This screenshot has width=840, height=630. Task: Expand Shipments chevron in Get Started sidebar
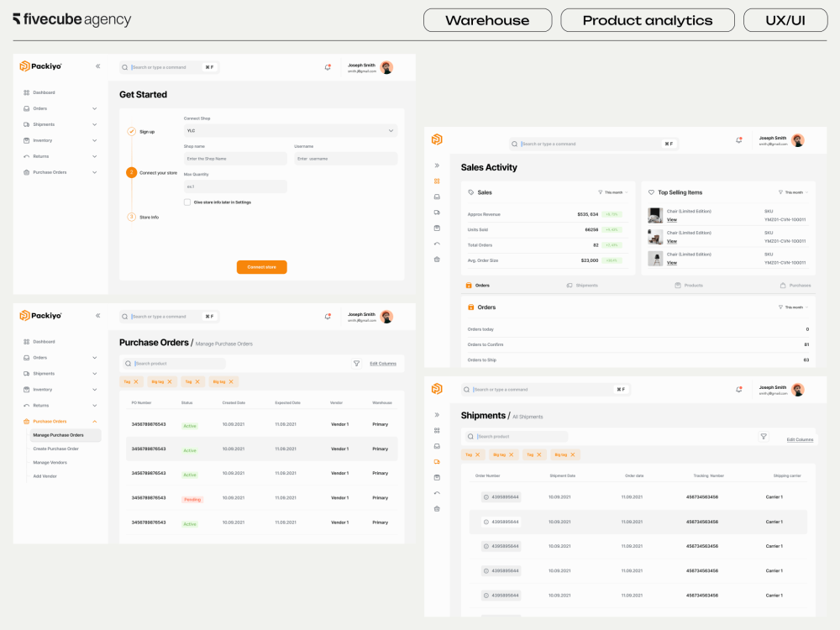(x=94, y=125)
